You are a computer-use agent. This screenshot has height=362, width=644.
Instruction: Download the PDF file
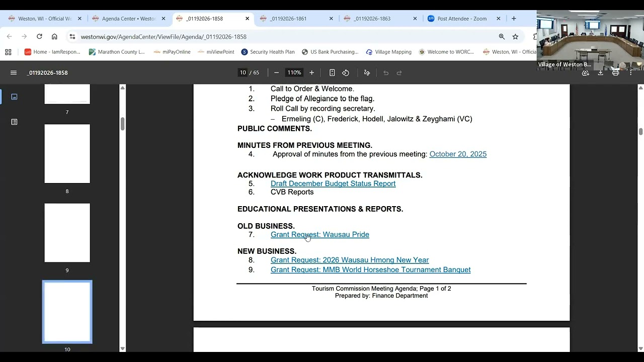[601, 73]
